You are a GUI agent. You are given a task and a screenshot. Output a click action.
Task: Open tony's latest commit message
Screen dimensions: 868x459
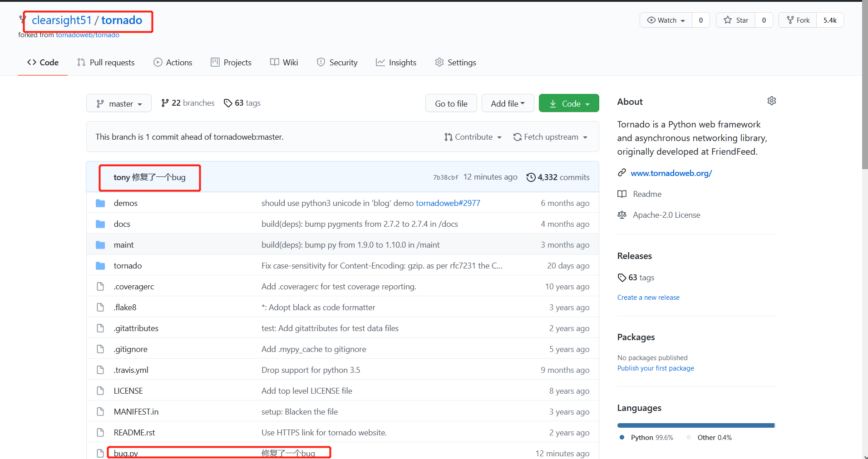click(x=158, y=177)
